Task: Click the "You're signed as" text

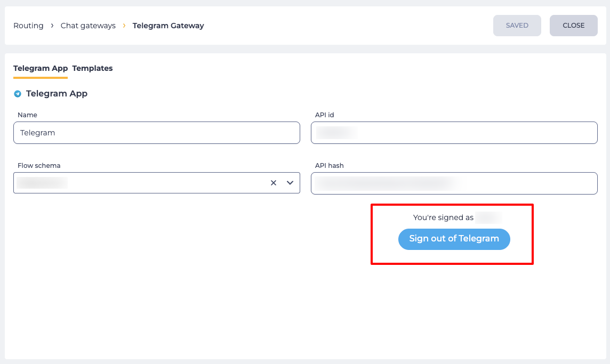Action: pos(443,217)
